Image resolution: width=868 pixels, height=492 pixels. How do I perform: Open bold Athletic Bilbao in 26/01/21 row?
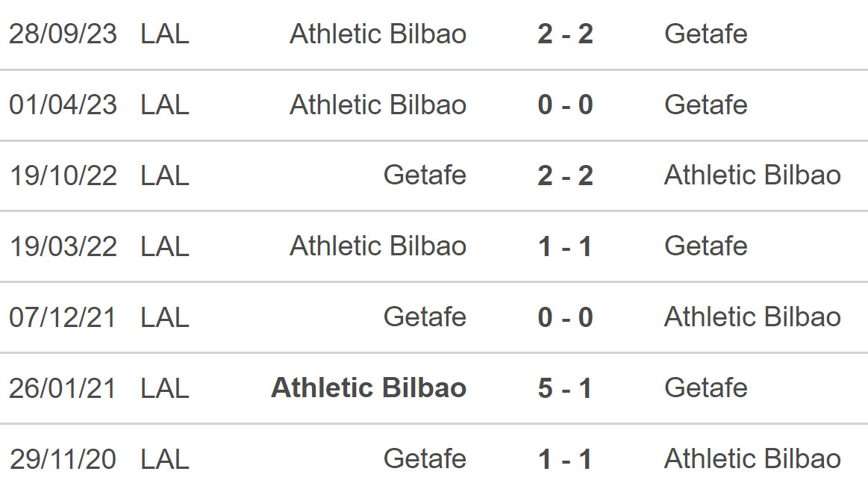point(369,387)
